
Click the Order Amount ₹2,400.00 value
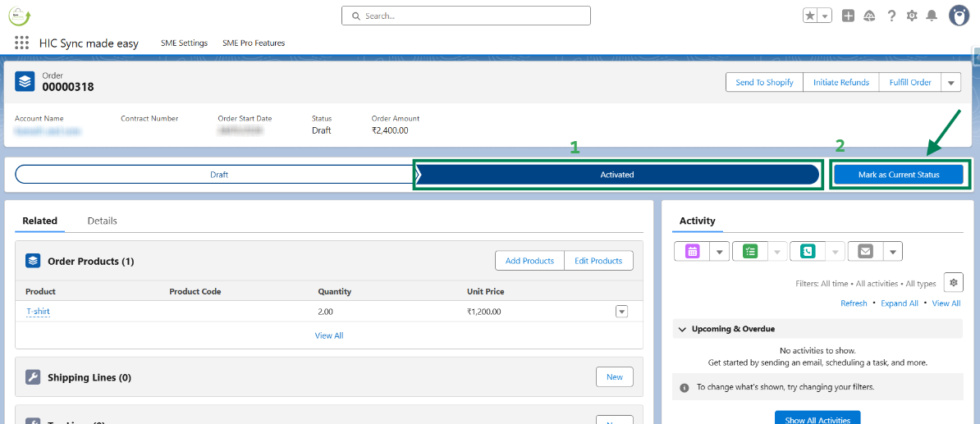click(x=390, y=130)
